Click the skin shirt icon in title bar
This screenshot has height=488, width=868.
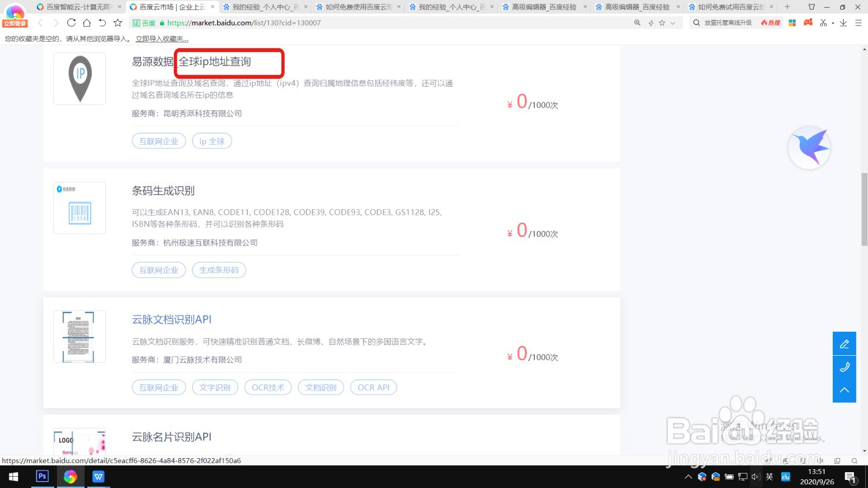[x=812, y=7]
